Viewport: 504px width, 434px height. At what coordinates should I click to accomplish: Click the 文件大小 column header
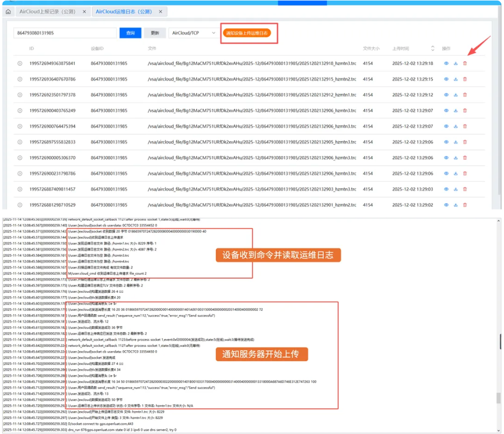[372, 49]
